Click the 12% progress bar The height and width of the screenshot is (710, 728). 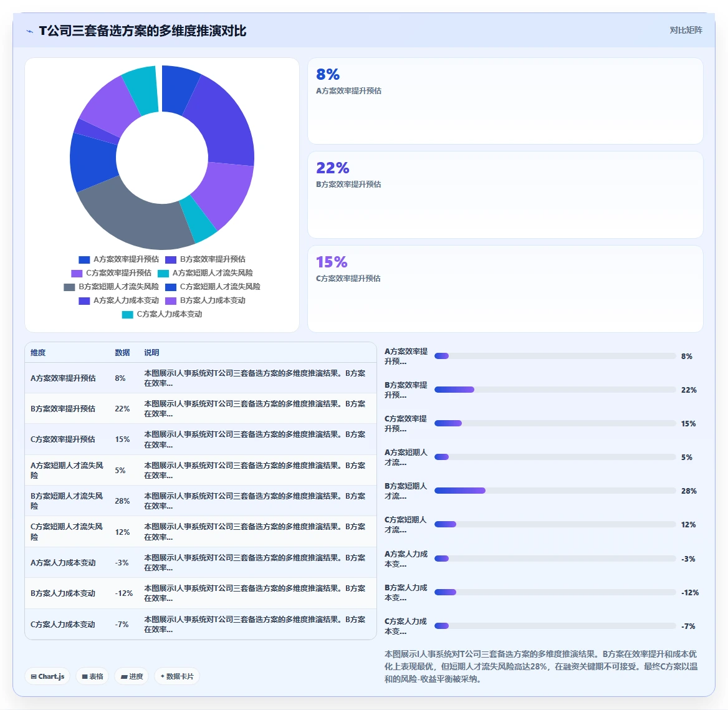(x=555, y=524)
